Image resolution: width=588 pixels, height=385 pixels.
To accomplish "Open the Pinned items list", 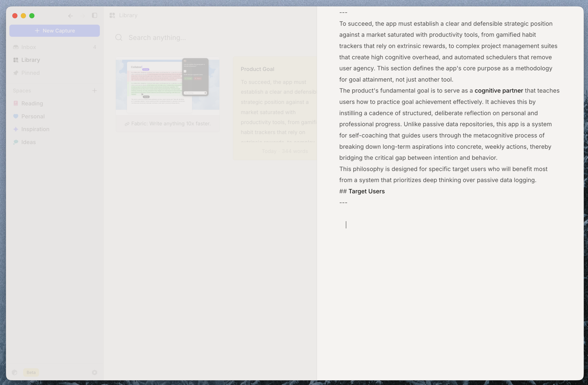I will point(55,73).
